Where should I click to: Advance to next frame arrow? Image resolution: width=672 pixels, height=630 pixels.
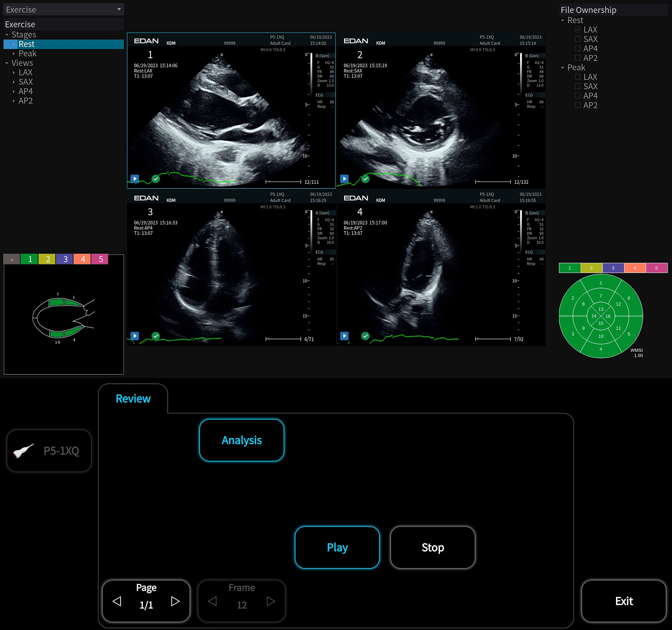271,601
